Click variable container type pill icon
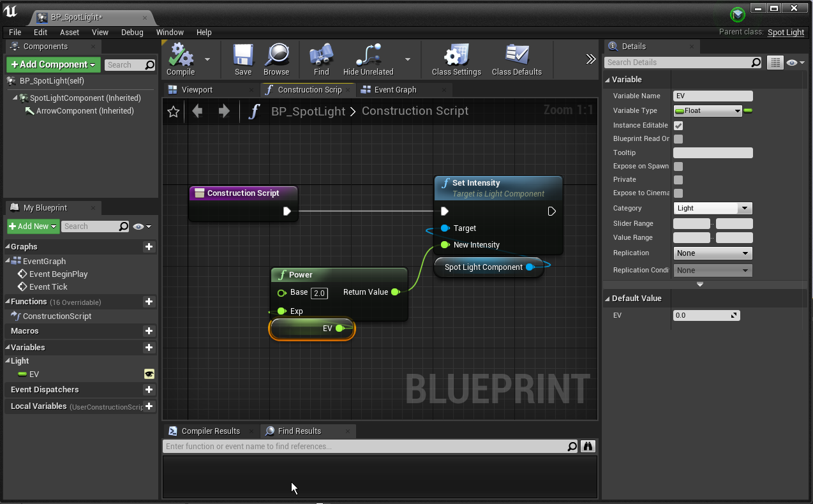The width and height of the screenshot is (813, 504). (x=748, y=111)
